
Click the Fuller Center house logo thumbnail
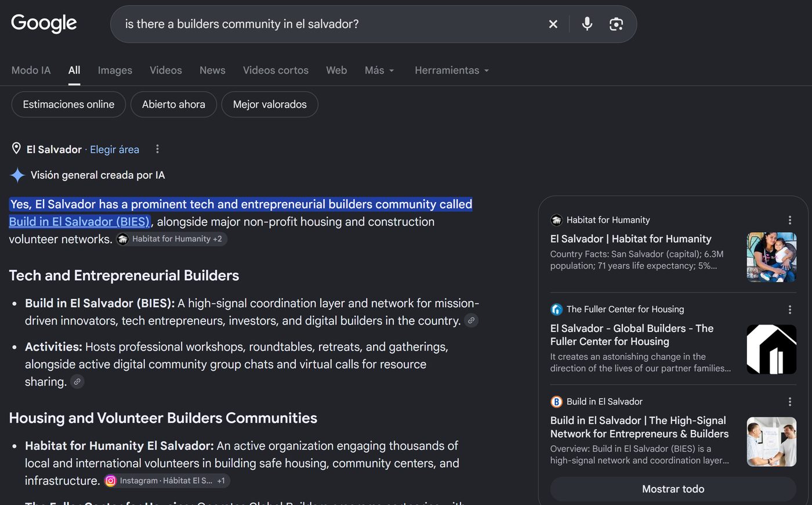[x=771, y=349]
